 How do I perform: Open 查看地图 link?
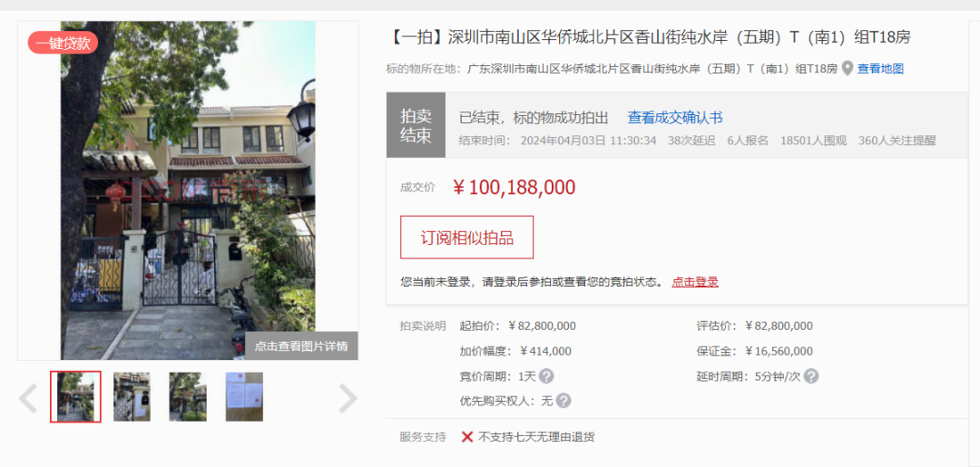tap(880, 69)
